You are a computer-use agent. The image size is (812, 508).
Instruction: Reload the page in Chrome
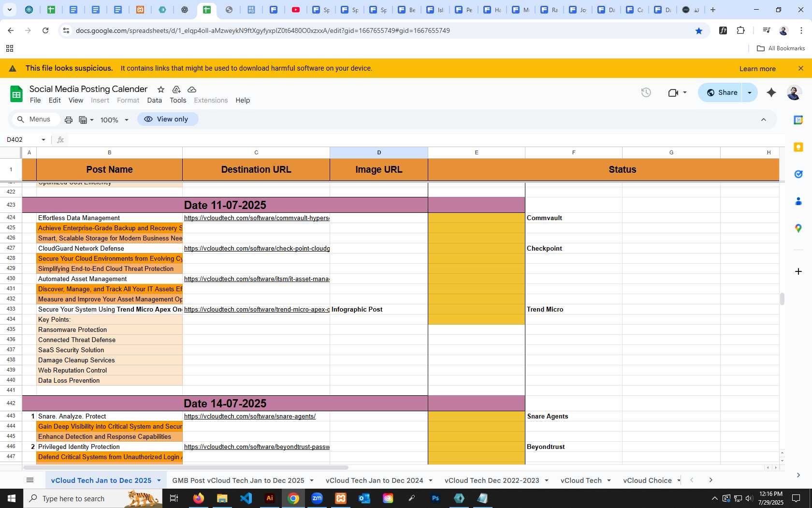pyautogui.click(x=45, y=30)
